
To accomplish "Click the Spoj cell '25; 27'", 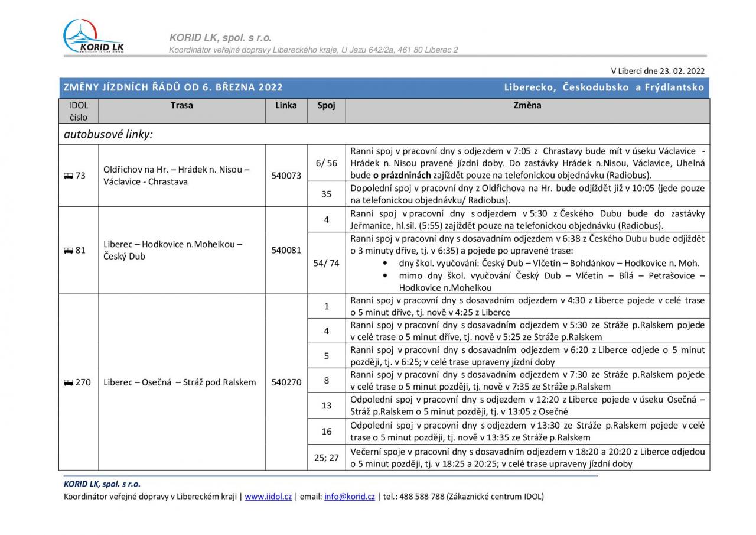I will [326, 458].
